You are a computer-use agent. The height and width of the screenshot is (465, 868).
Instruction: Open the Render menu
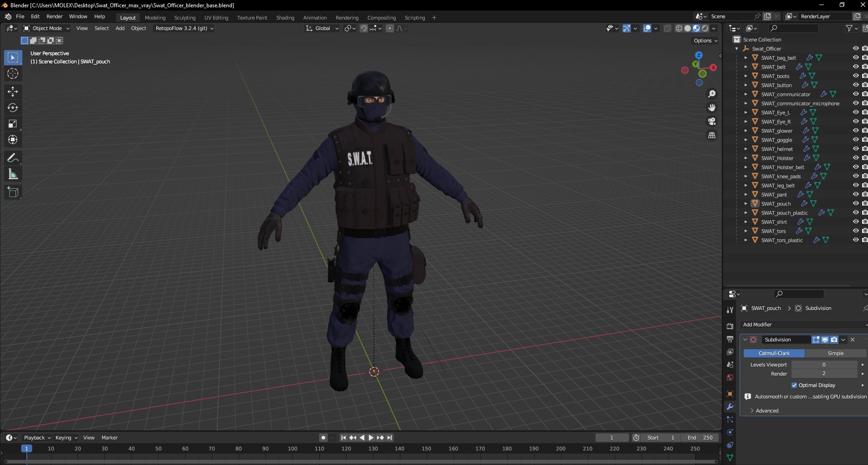54,16
